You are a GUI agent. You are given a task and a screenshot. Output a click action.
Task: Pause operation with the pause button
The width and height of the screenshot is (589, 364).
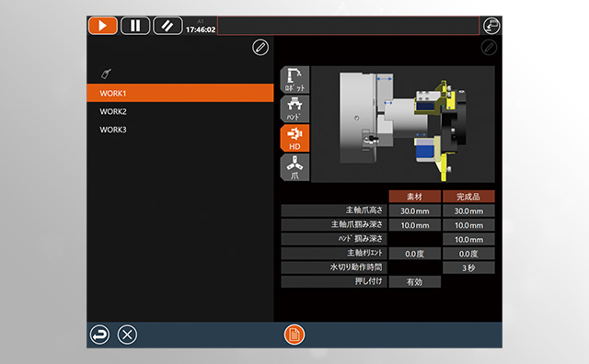tap(135, 26)
